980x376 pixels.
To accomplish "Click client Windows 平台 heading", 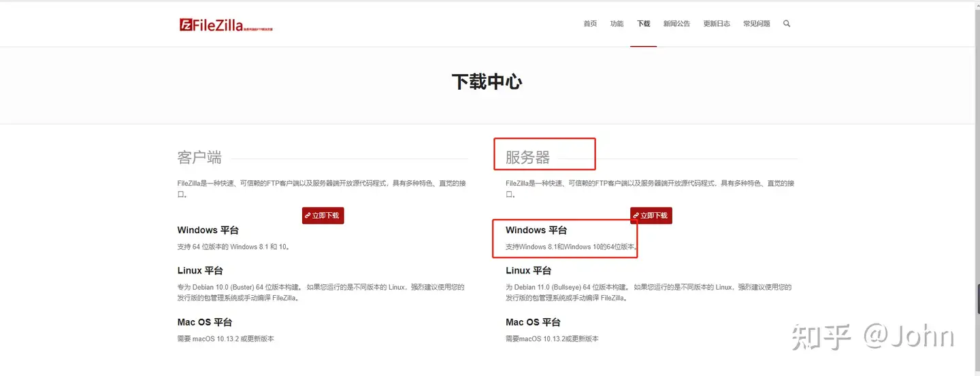I will click(x=208, y=230).
